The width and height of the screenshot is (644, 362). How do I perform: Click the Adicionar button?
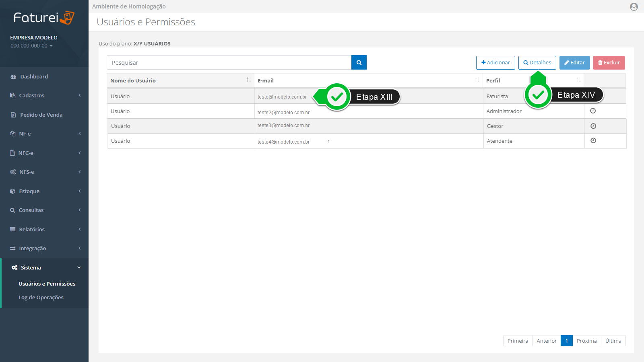tap(495, 63)
